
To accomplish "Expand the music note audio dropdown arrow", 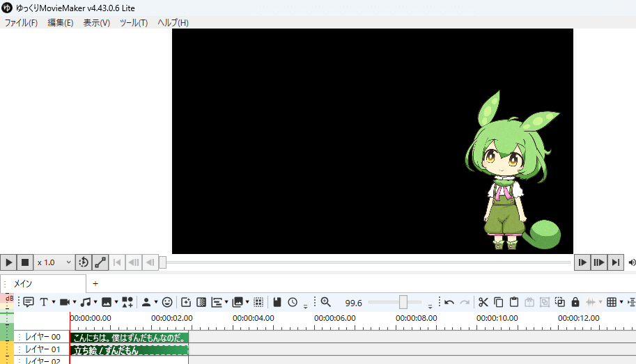I will pyautogui.click(x=95, y=303).
